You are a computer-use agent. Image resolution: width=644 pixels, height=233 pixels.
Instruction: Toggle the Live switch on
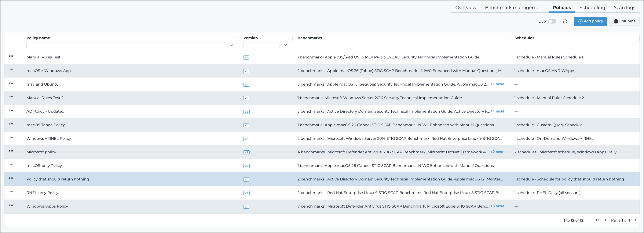click(x=552, y=22)
